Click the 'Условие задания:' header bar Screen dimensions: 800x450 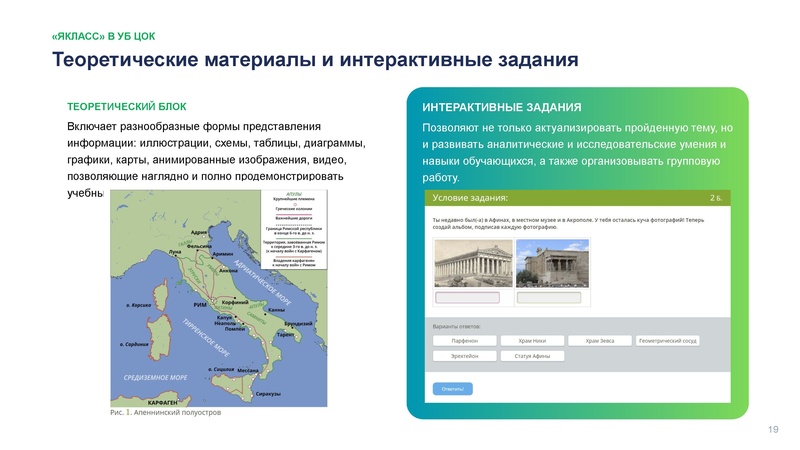[578, 198]
